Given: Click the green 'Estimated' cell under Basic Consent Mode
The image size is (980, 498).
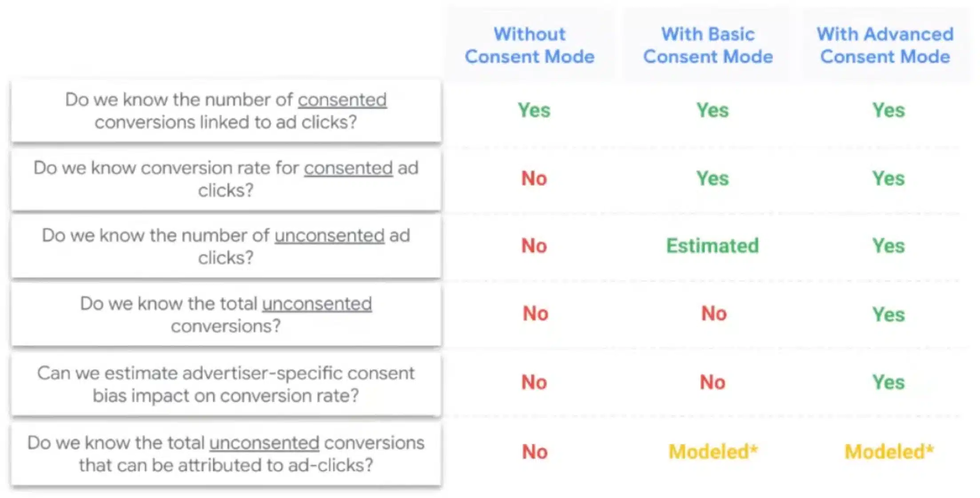Looking at the screenshot, I should click(x=713, y=246).
